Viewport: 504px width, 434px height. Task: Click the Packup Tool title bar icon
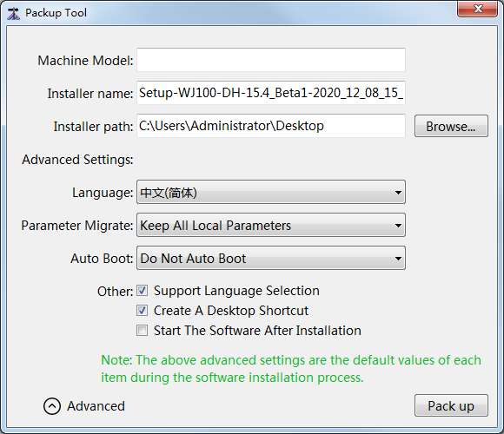[14, 14]
